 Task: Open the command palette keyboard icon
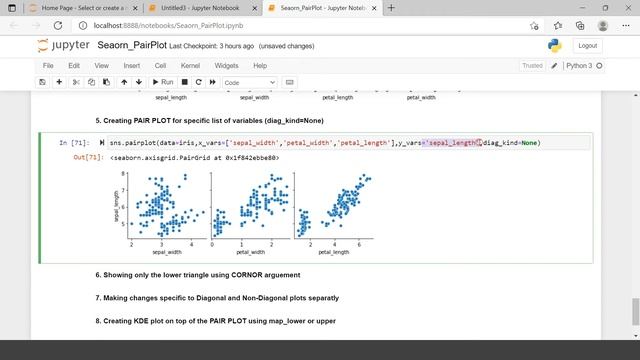(289, 82)
